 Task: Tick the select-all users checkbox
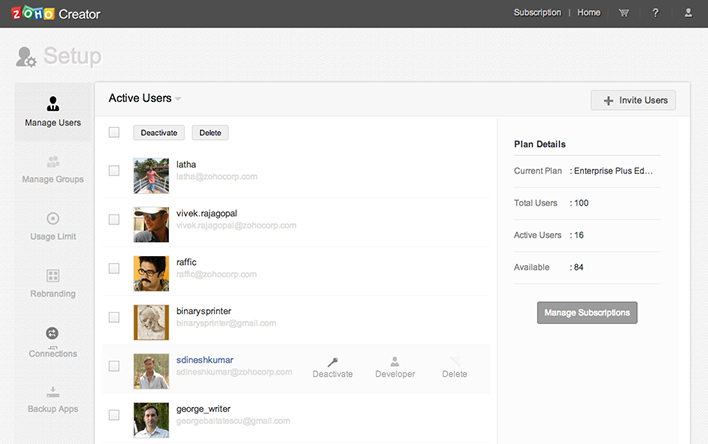(x=114, y=132)
